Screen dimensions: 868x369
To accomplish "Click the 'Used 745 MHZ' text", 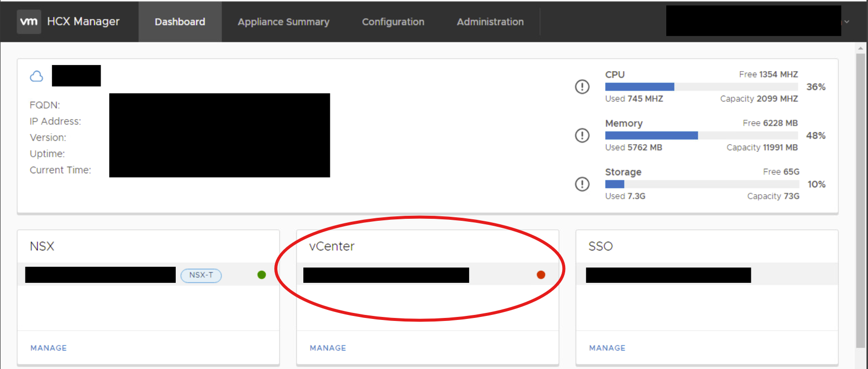I will click(x=634, y=99).
